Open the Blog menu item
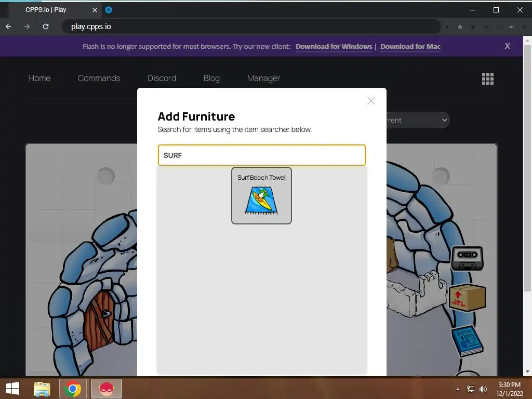The height and width of the screenshot is (399, 532). 211,78
